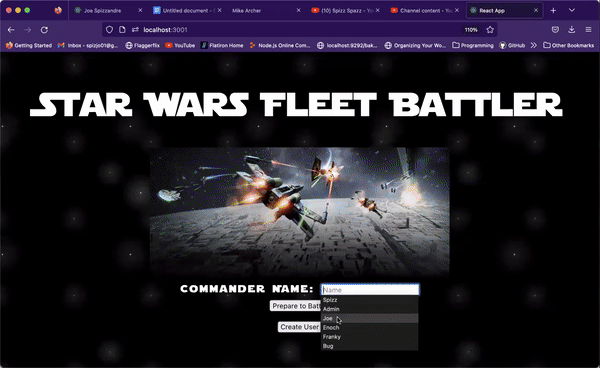Close the Spizz Spazz tab
The width and height of the screenshot is (600, 368).
pyautogui.click(x=378, y=10)
